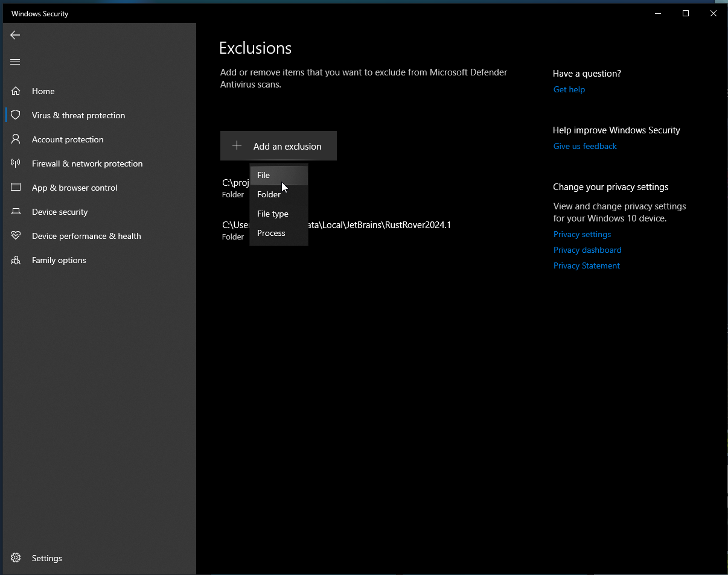This screenshot has height=575, width=728.
Task: Click Device performance & health heart icon
Action: pos(16,236)
